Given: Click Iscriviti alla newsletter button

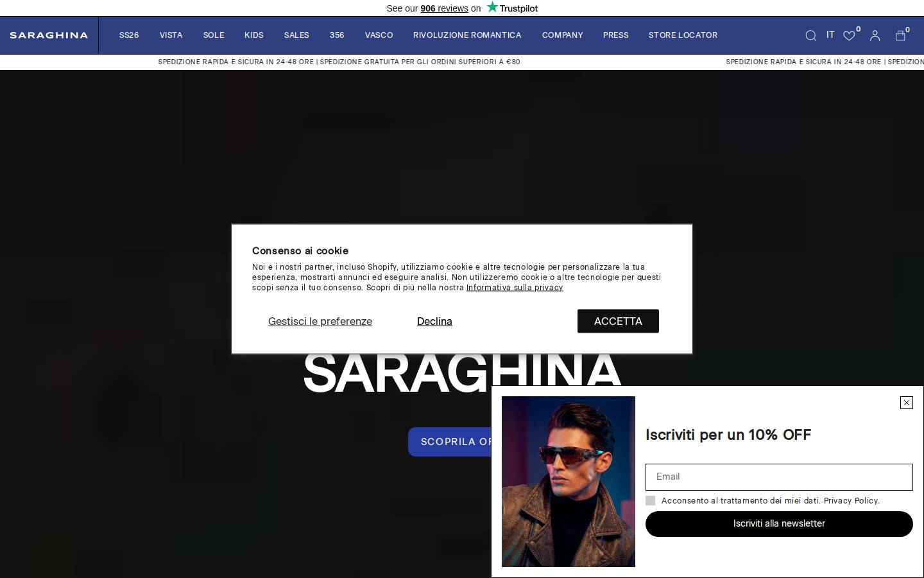Looking at the screenshot, I should 779,524.
